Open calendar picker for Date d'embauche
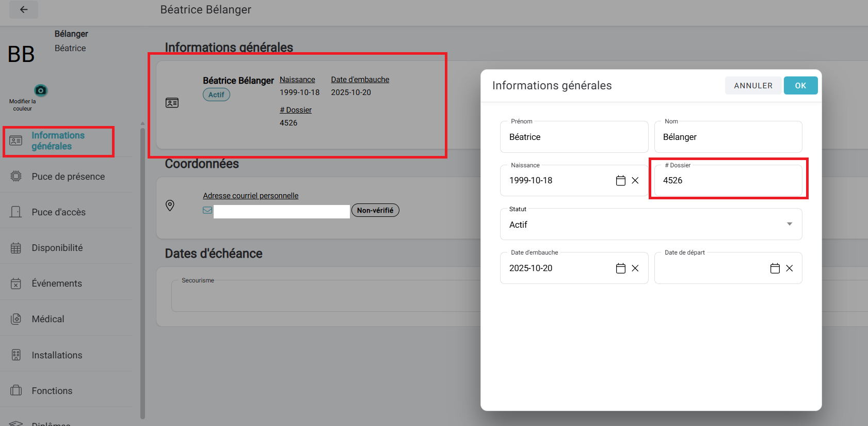This screenshot has height=426, width=868. [620, 269]
